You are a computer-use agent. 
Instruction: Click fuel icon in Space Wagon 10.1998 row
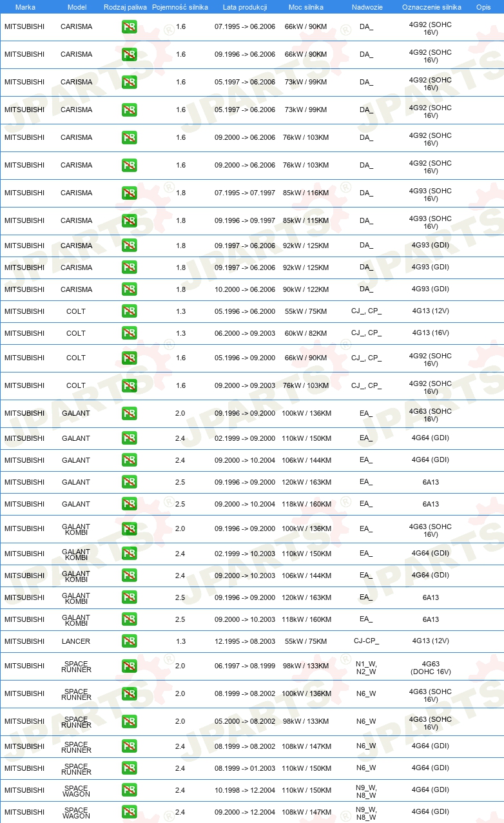pyautogui.click(x=129, y=790)
